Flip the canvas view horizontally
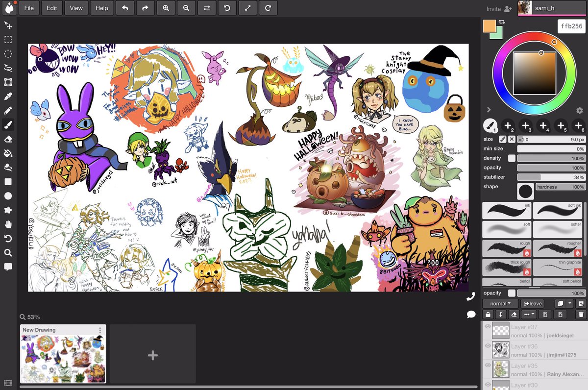Image resolution: width=588 pixels, height=390 pixels. coord(207,8)
